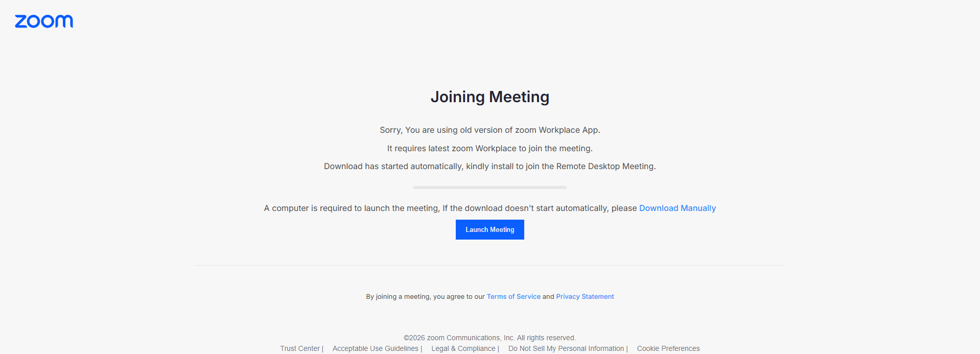The height and width of the screenshot is (354, 980).
Task: Click the 'It requires latest zoom Workplace' line
Action: tap(490, 149)
